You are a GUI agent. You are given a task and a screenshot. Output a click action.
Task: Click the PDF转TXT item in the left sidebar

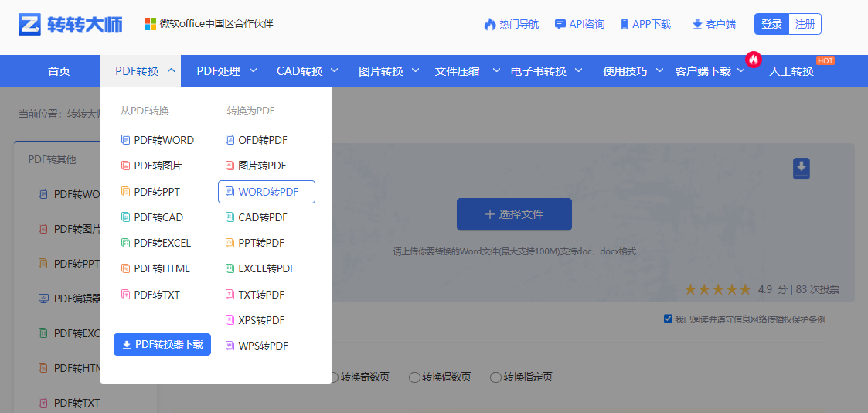click(x=77, y=402)
